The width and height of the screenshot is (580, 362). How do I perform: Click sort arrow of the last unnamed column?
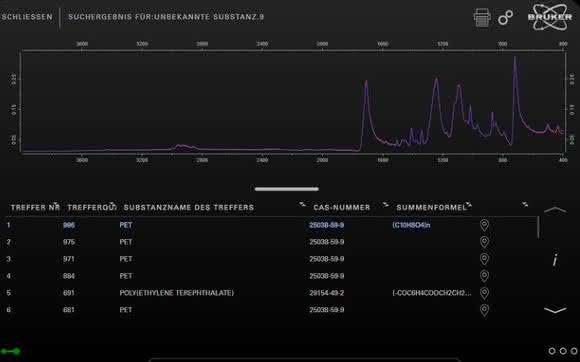coord(525,204)
